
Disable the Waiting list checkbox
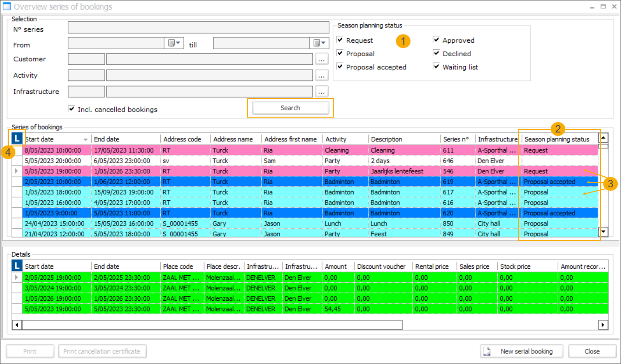[x=436, y=66]
